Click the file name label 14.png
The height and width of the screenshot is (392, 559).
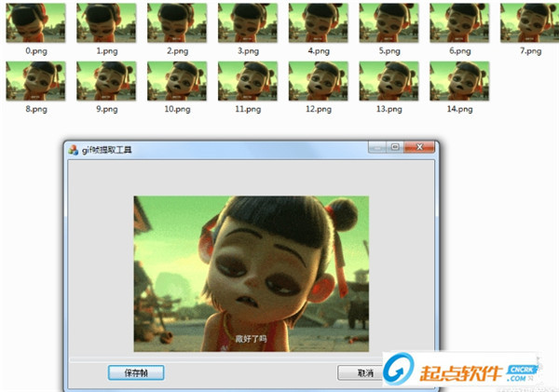[x=460, y=109]
